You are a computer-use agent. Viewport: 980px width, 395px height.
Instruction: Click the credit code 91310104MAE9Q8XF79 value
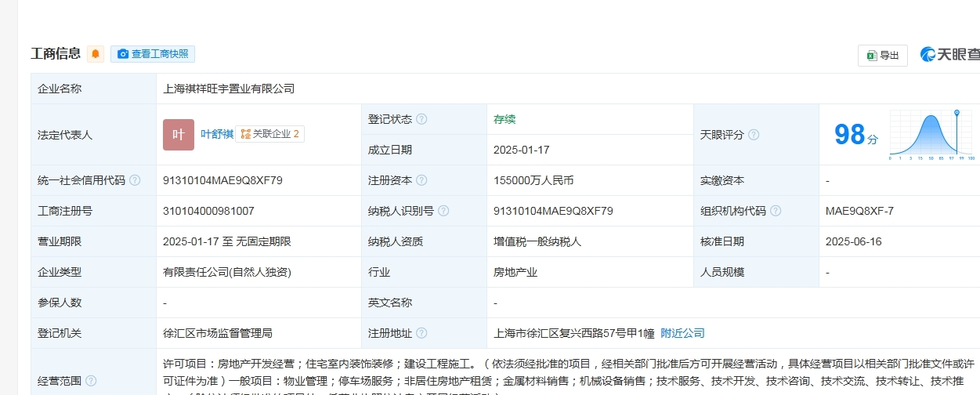(x=222, y=180)
